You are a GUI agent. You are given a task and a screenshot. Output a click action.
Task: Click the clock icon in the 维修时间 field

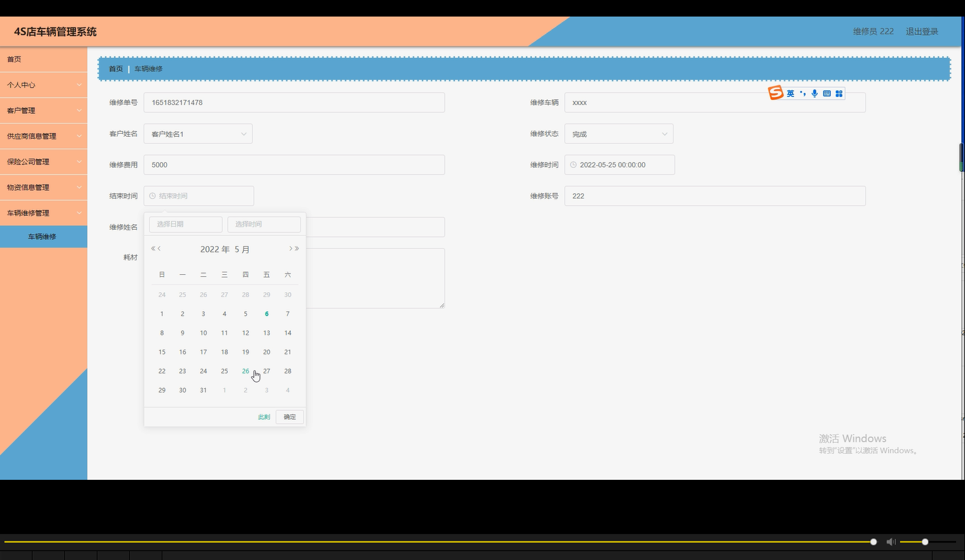[573, 165]
